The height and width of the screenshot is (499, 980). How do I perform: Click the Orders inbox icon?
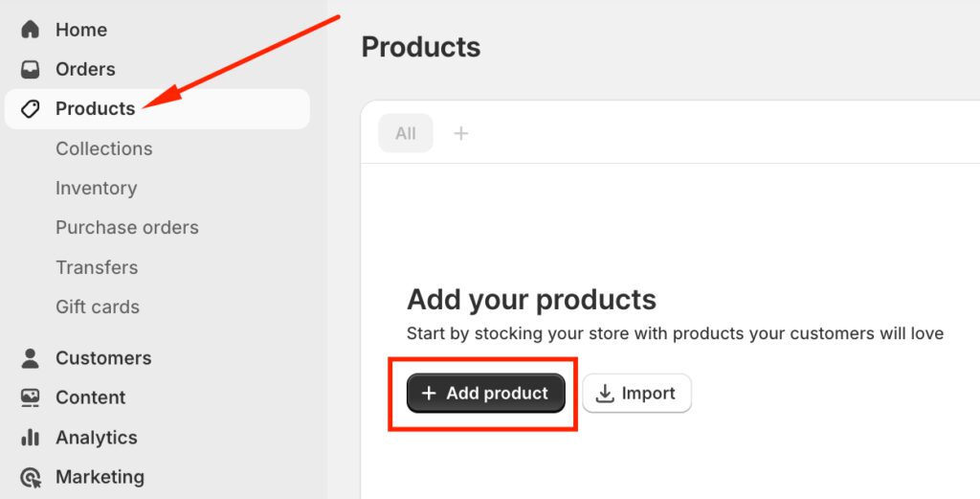coord(31,69)
